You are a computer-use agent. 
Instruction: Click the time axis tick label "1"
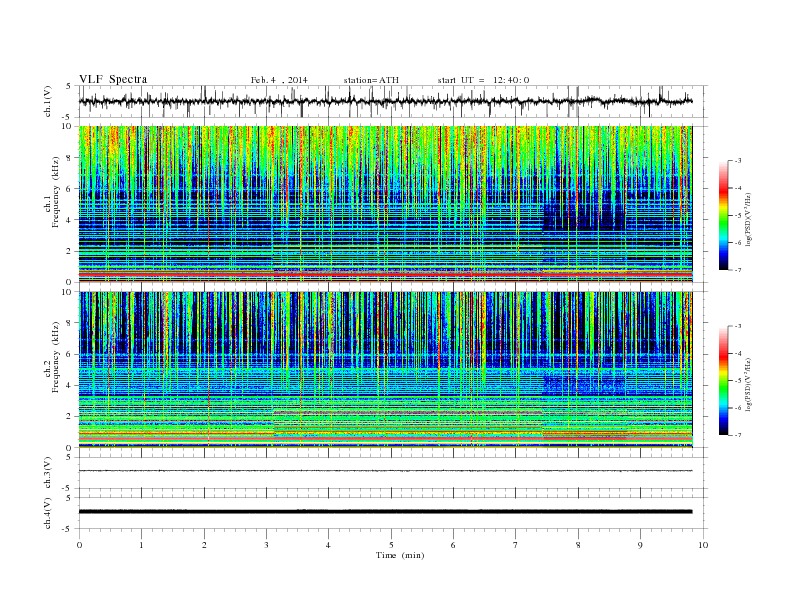click(141, 545)
